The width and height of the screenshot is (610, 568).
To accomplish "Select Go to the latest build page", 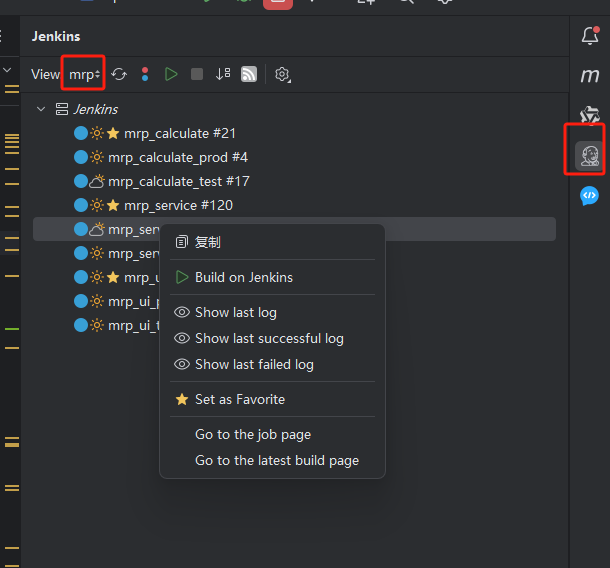I will pos(276,460).
